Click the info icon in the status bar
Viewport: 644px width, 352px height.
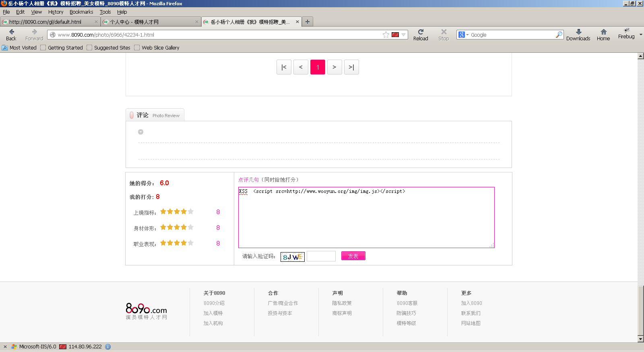pos(108,346)
